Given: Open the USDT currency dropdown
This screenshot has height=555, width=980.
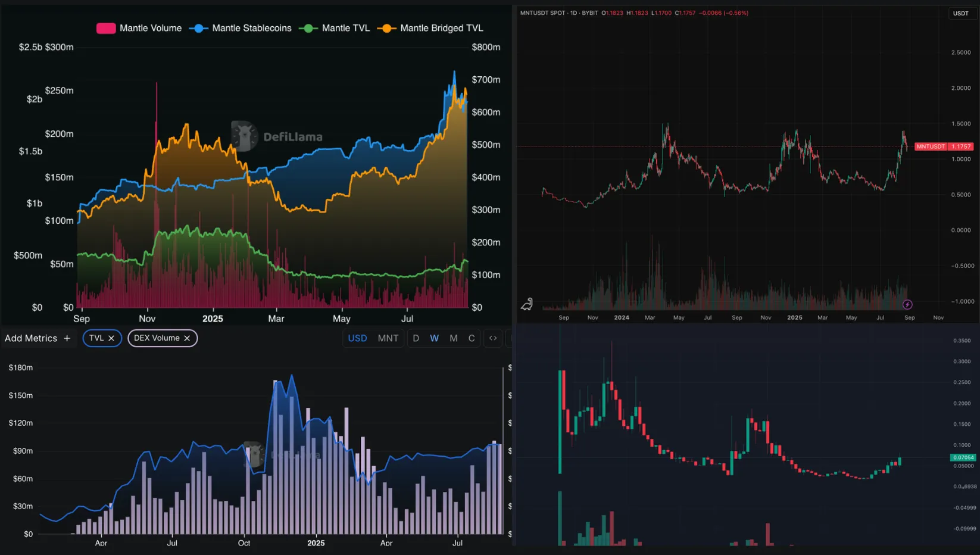Looking at the screenshot, I should tap(960, 13).
